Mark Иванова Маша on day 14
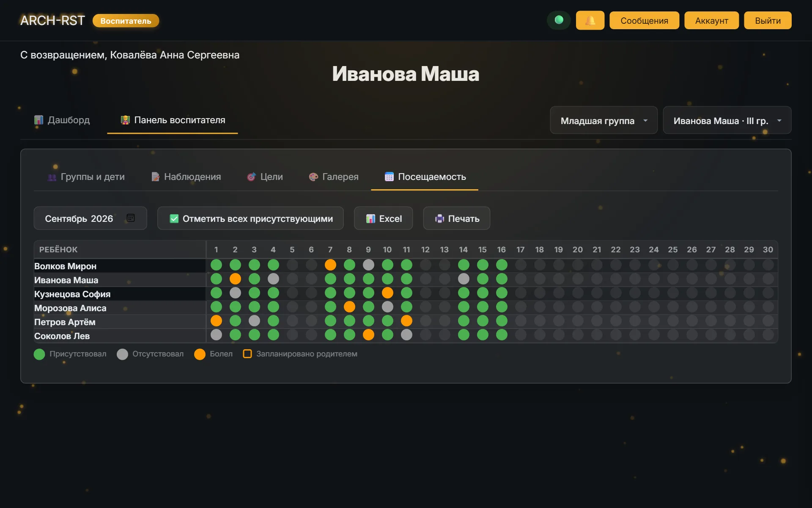 point(464,279)
